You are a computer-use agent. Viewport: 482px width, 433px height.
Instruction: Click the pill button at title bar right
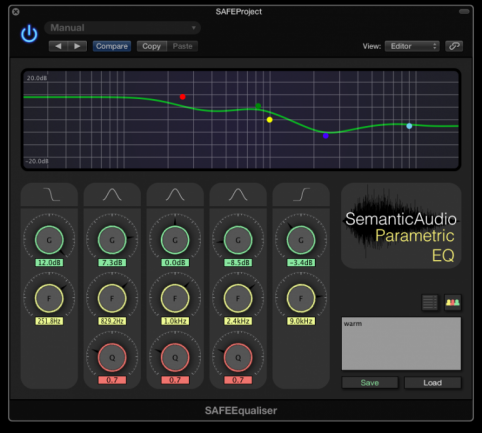click(464, 12)
